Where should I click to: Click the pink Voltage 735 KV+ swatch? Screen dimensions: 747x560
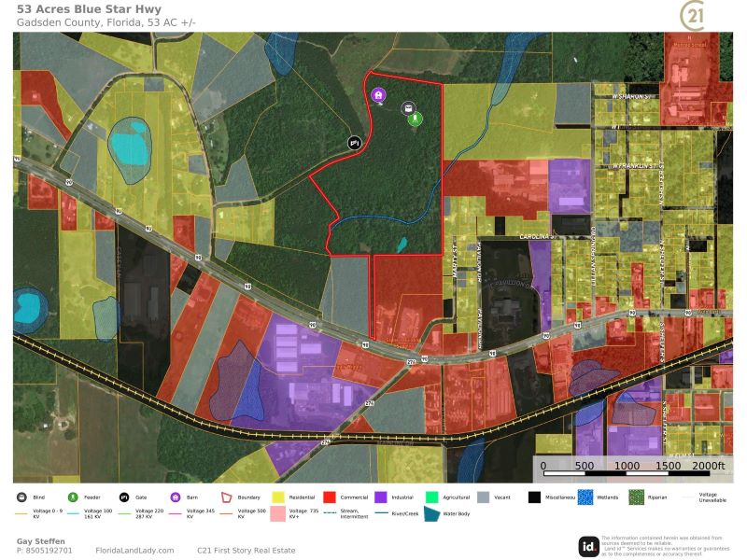point(277,514)
